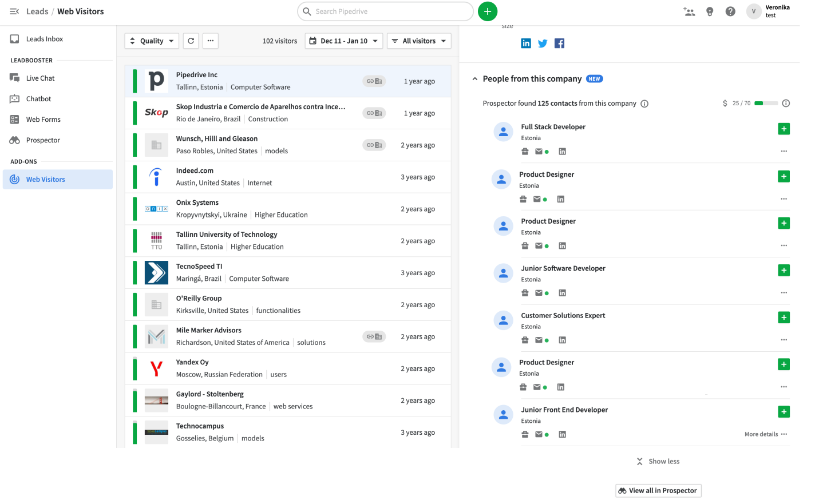Click the LinkedIn icon under Customer Solutions Expert
Image resolution: width=815 pixels, height=504 pixels.
click(562, 340)
